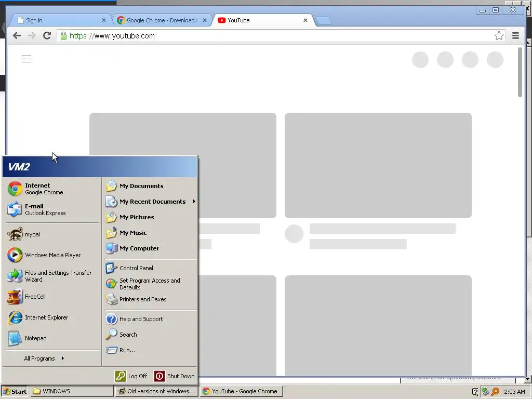Image resolution: width=532 pixels, height=399 pixels.
Task: Select YouTube - Google Chrome taskbar button
Action: 242,391
